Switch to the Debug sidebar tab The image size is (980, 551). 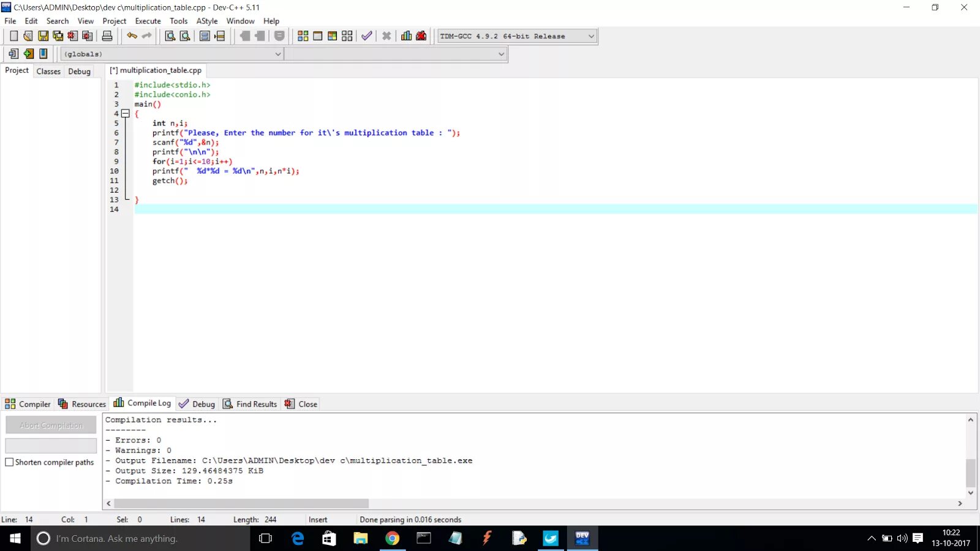[79, 71]
